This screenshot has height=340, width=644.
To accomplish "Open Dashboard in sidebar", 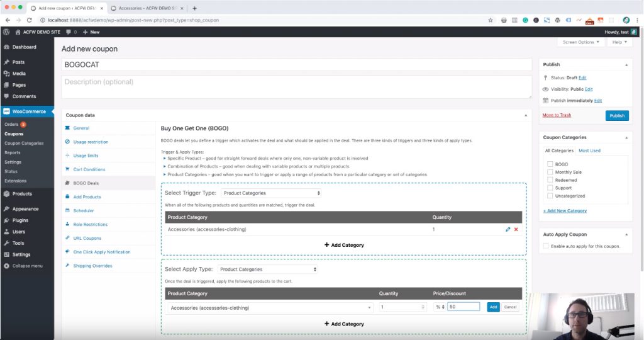I will coord(25,47).
